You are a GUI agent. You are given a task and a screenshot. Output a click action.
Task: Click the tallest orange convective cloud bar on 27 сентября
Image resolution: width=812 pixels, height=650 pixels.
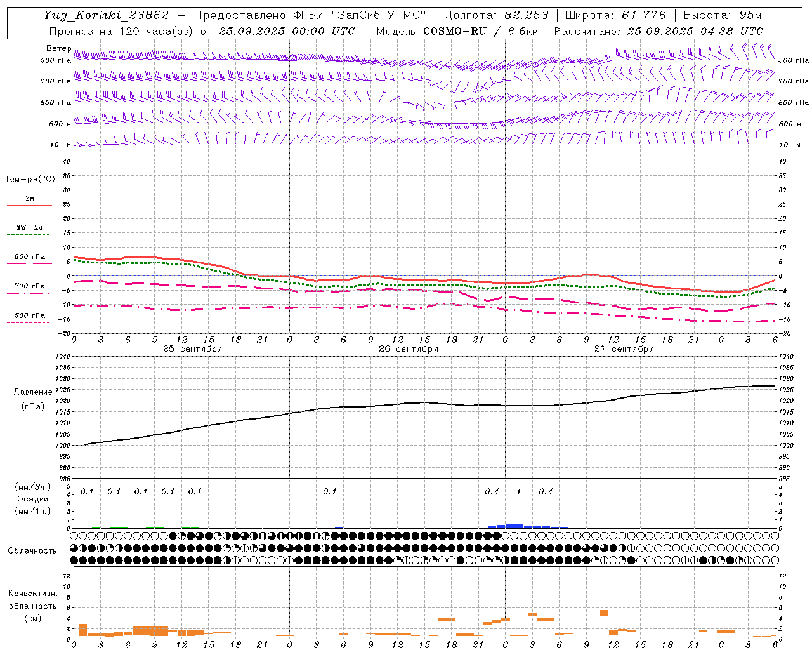tap(604, 613)
